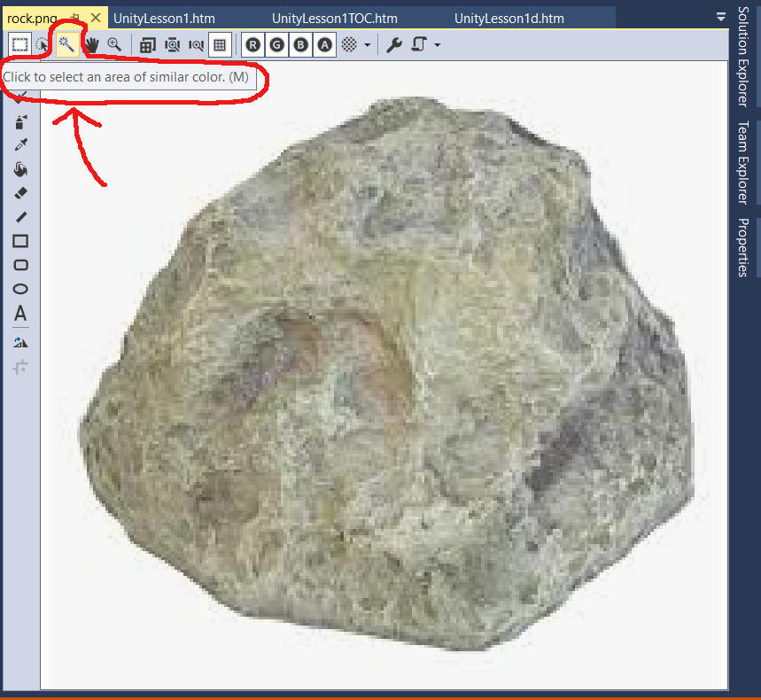761x700 pixels.
Task: Activate the Wand Selection tool
Action: click(67, 44)
